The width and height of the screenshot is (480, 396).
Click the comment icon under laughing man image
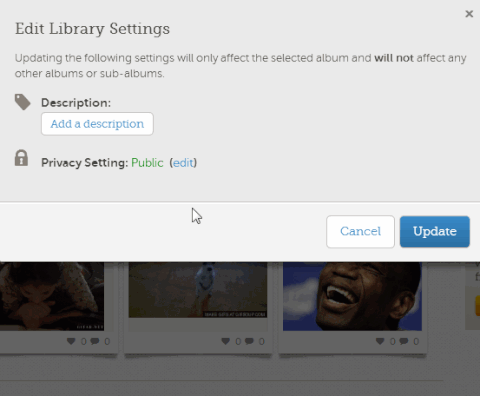[x=404, y=341]
